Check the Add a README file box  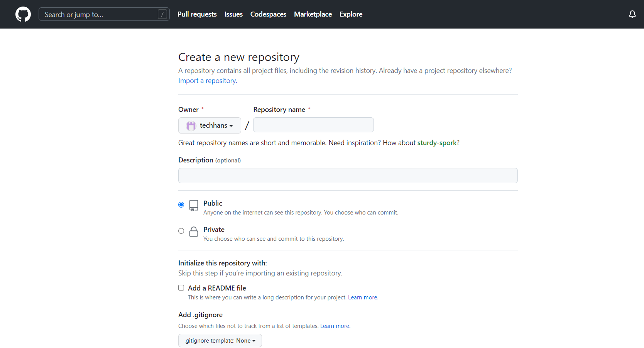point(181,287)
